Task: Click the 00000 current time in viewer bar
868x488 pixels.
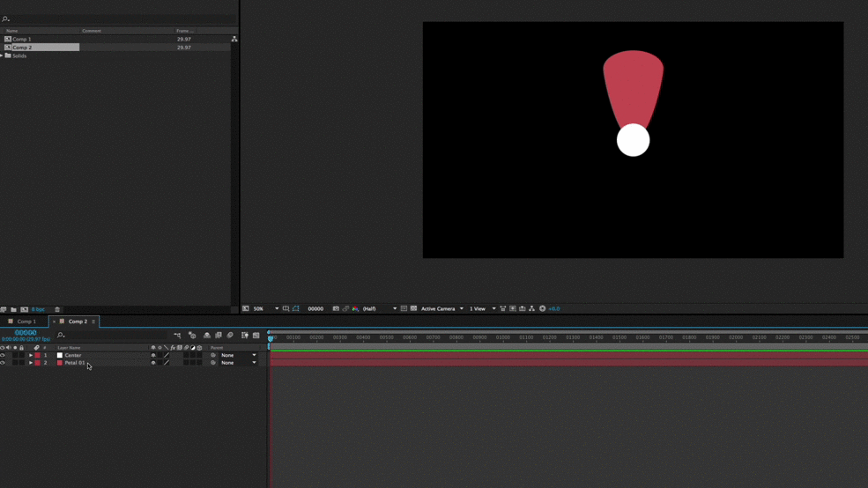Action: (315, 308)
